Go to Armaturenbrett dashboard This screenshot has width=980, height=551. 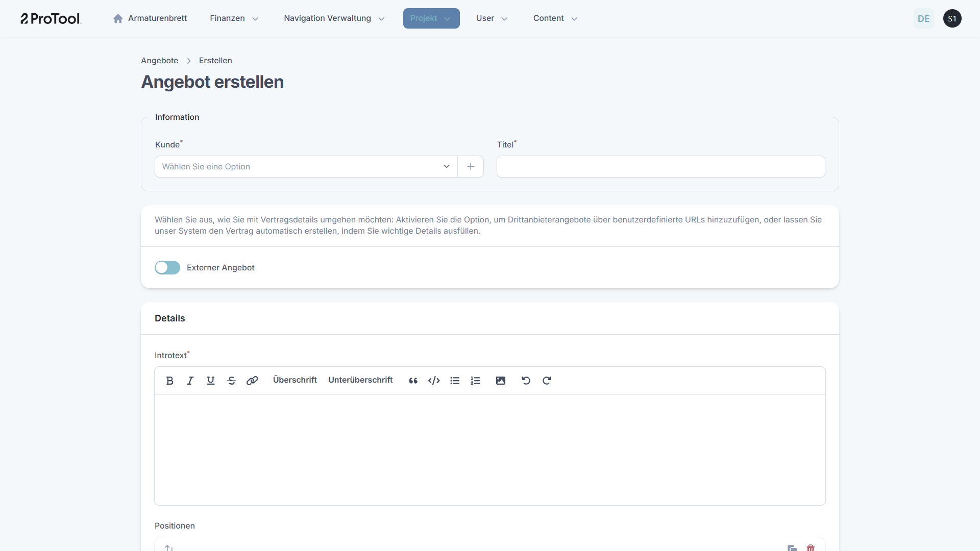coord(150,18)
